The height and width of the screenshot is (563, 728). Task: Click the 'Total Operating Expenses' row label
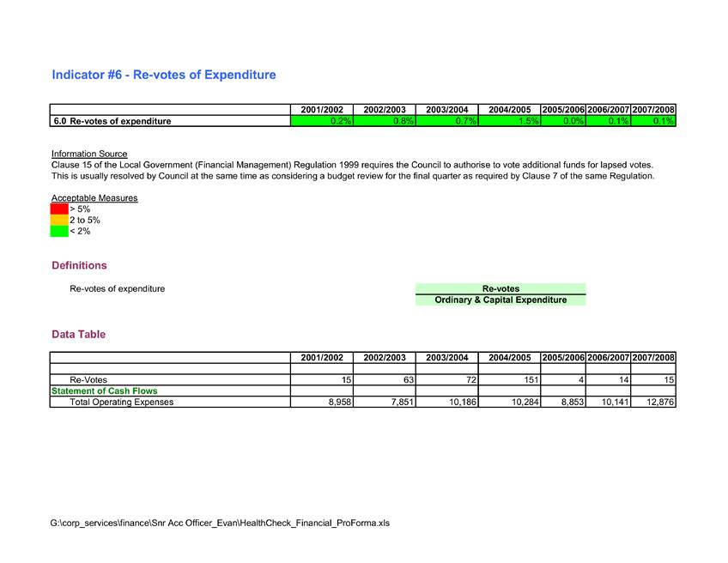pyautogui.click(x=122, y=402)
